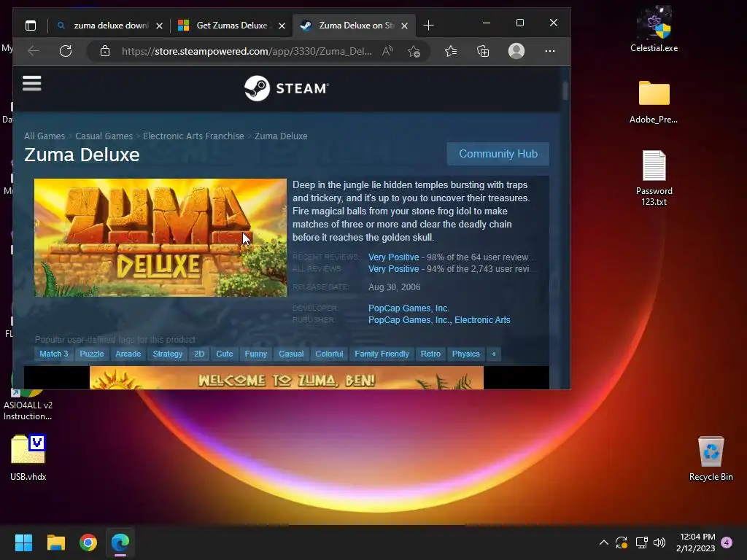Image resolution: width=747 pixels, height=560 pixels.
Task: Switch to Get Zumas Deluxe tab
Action: click(x=231, y=26)
